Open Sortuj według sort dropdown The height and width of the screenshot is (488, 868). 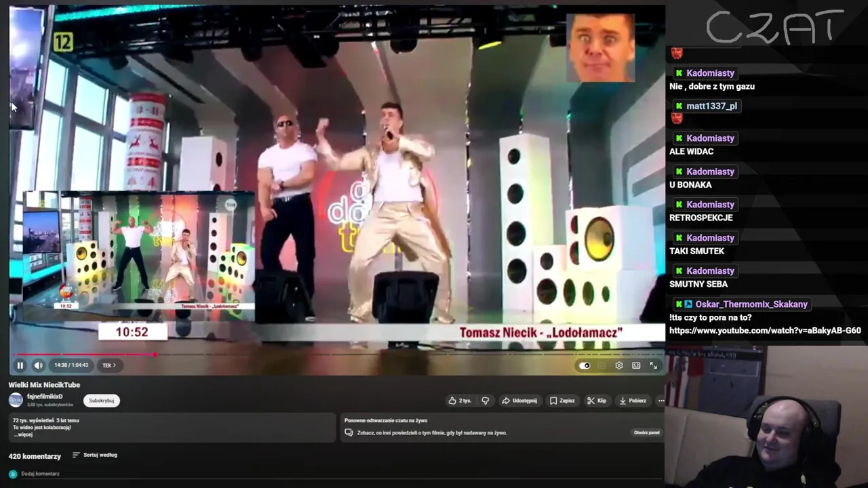coord(95,455)
